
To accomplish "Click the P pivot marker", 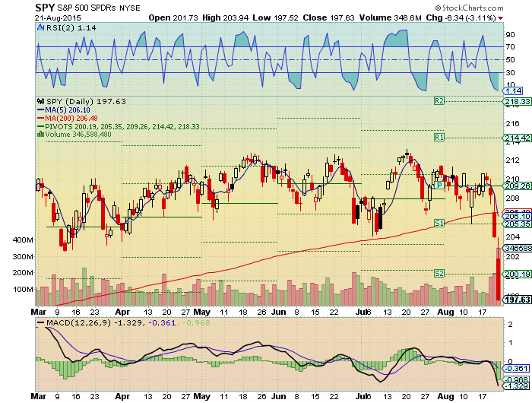I will pos(439,185).
